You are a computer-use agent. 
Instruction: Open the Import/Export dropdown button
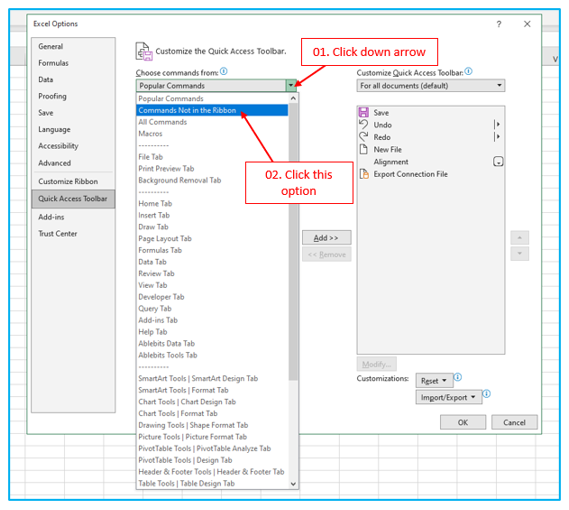coord(449,397)
